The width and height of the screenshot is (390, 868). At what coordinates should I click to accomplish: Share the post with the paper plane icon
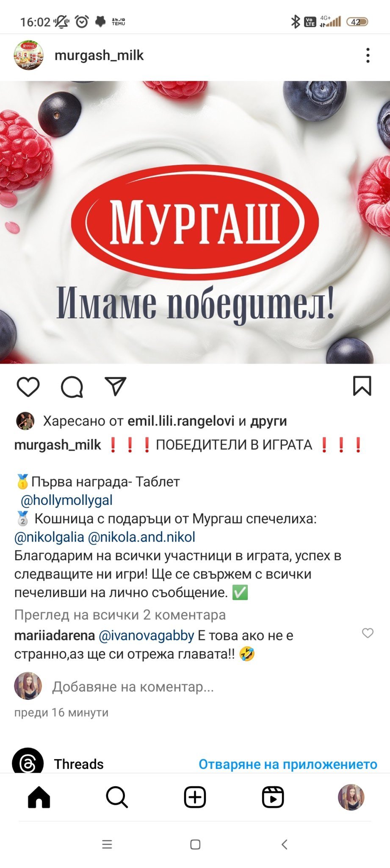115,386
